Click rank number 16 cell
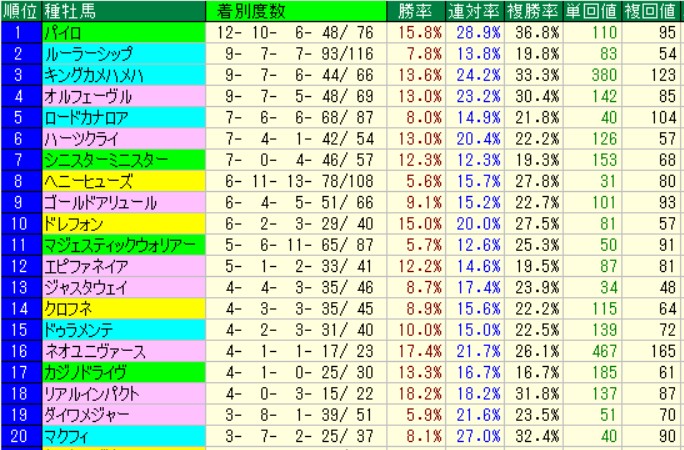The height and width of the screenshot is (450, 684). click(21, 351)
